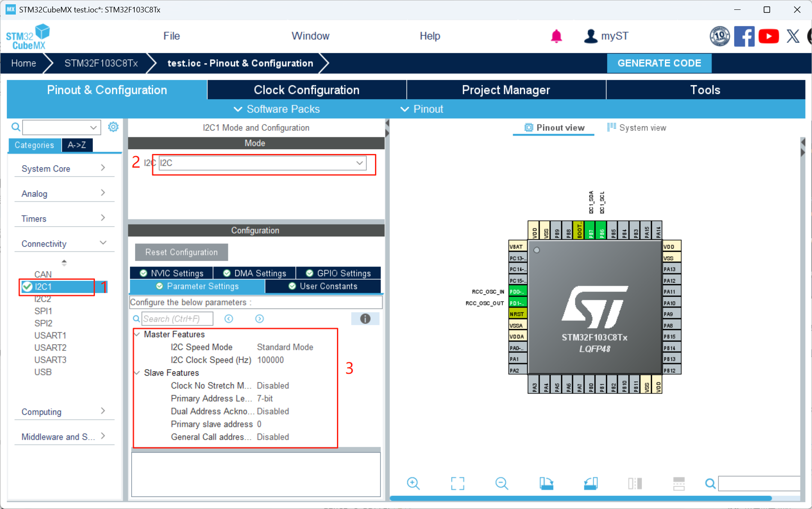
Task: Expand the Computing category
Action: 103,411
